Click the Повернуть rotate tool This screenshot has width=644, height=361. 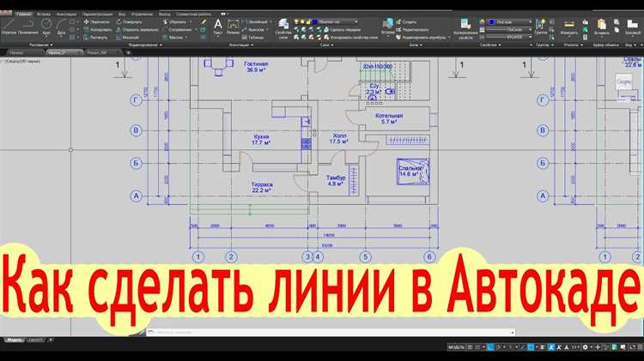[130, 21]
